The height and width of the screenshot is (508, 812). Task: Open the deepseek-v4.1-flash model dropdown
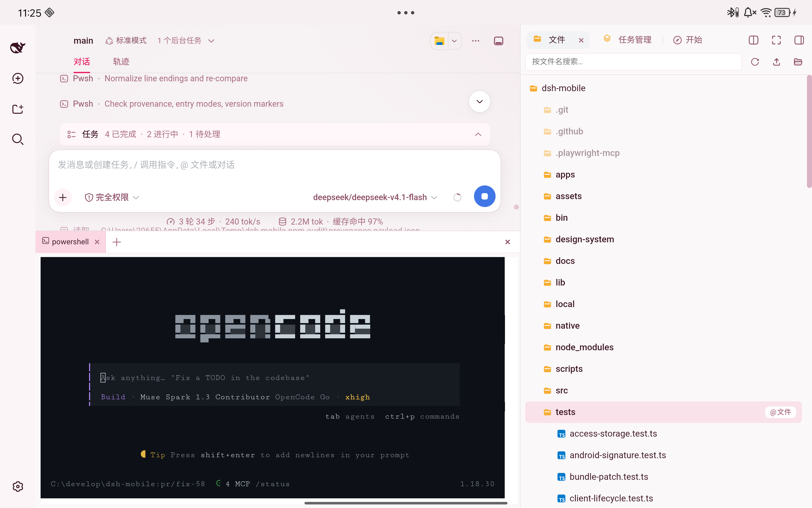375,197
